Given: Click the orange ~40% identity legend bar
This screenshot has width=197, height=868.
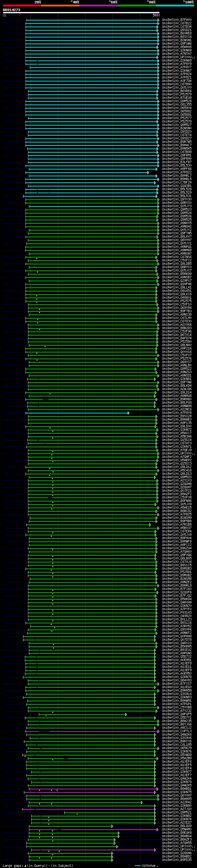Looking at the screenshot, I should [60, 6].
